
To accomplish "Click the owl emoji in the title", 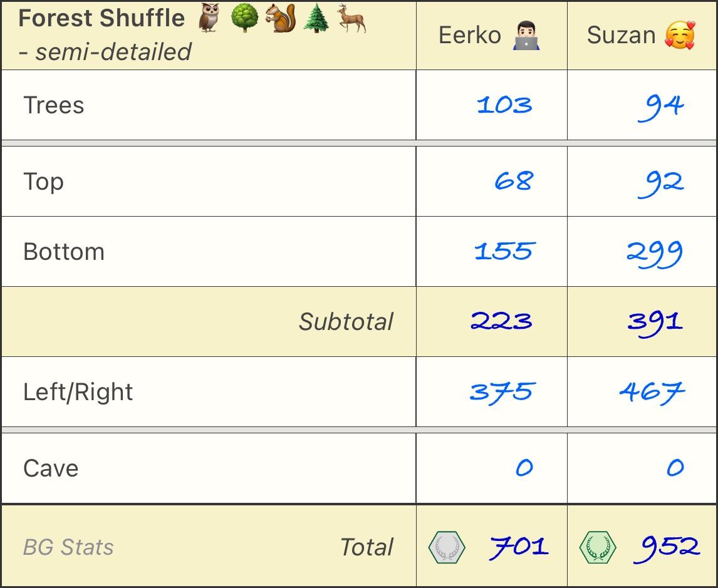I will [209, 19].
